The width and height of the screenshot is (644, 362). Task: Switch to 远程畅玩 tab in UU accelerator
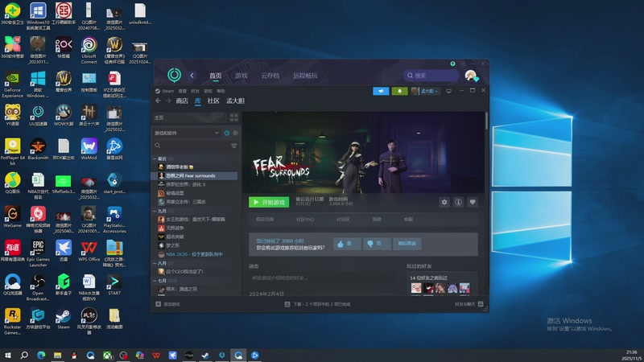point(305,76)
